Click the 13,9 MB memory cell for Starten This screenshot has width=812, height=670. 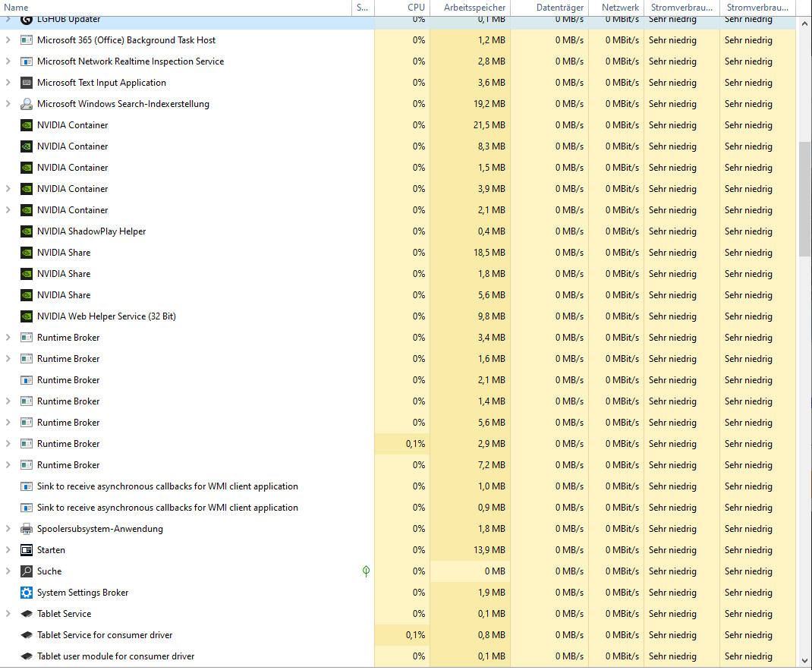coord(471,550)
